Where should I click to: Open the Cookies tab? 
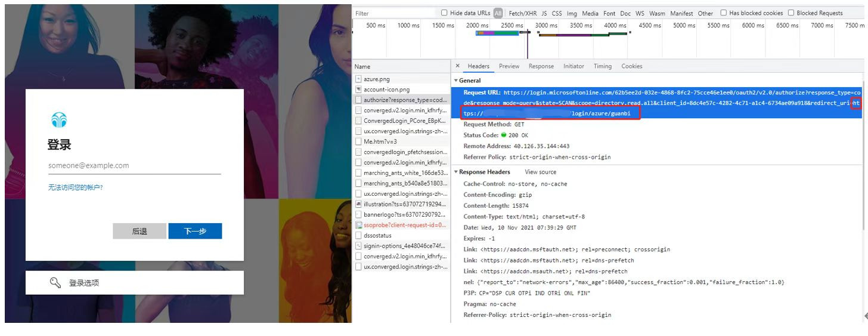632,66
